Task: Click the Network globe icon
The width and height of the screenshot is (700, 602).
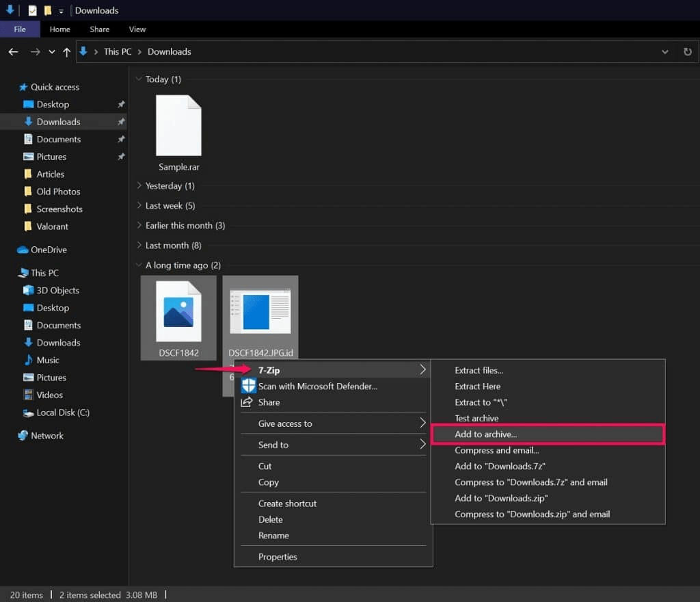Action: (23, 435)
